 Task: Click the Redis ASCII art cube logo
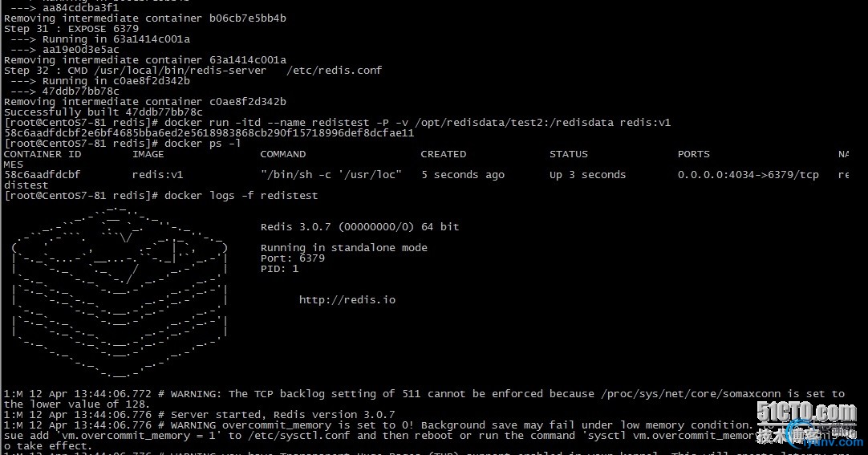pos(119,292)
